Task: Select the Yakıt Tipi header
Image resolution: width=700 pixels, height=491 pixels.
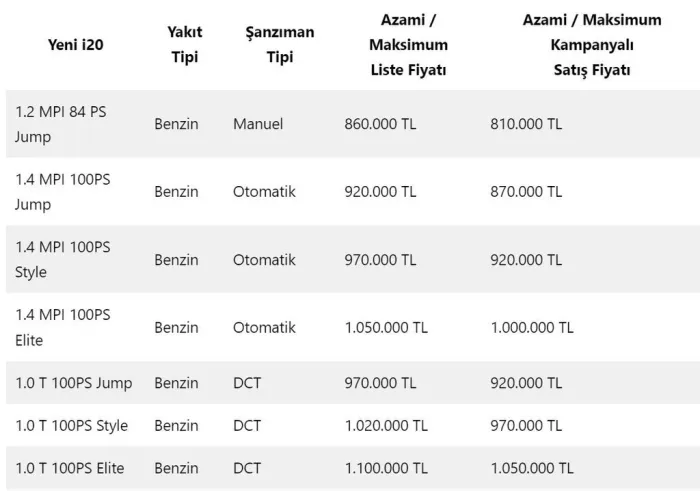Action: 184,44
